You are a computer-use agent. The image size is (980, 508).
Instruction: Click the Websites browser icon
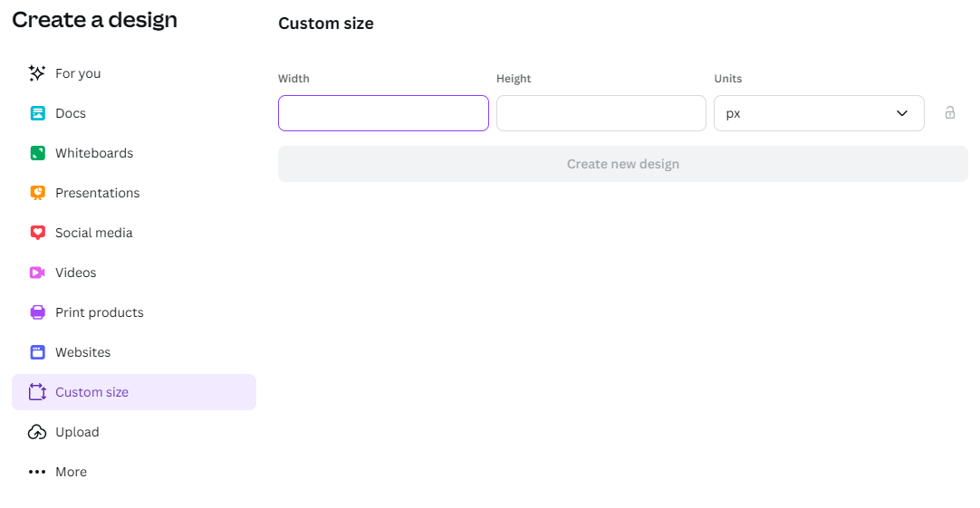(x=37, y=352)
